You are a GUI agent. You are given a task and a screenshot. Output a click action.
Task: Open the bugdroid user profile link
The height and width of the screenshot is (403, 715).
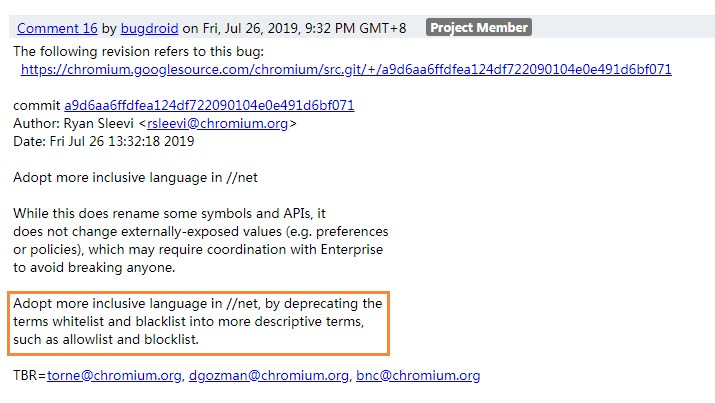pyautogui.click(x=149, y=28)
